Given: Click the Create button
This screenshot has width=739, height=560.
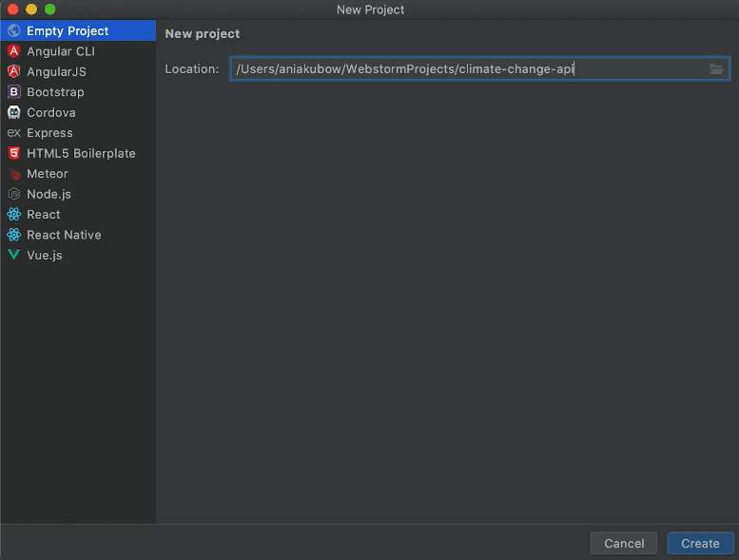Looking at the screenshot, I should click(x=700, y=543).
